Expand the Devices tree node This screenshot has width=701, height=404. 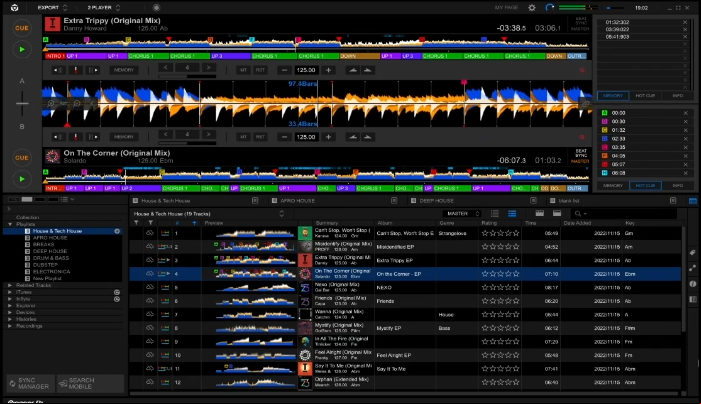pyautogui.click(x=10, y=312)
